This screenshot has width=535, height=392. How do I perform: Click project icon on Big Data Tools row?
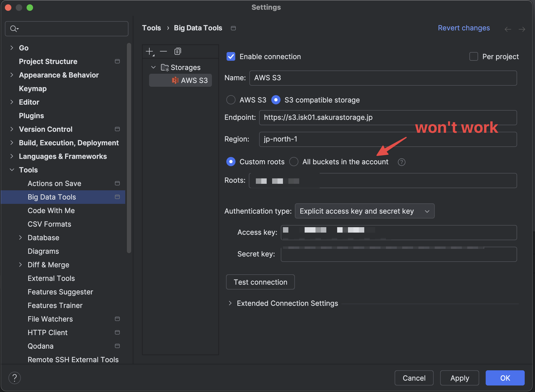117,197
